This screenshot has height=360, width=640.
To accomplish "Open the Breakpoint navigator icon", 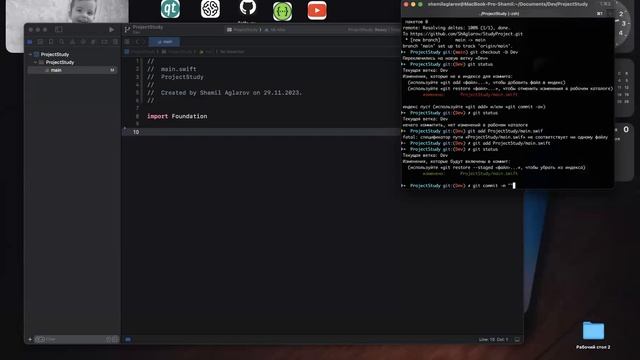I will tap(104, 42).
